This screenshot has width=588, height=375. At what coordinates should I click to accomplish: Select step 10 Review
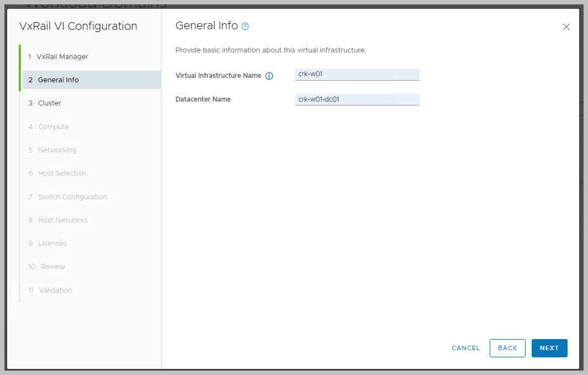click(x=52, y=267)
